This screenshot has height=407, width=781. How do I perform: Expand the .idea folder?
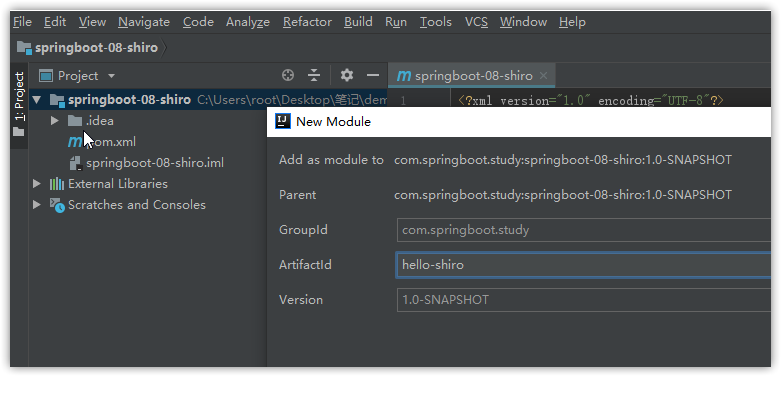tap(55, 121)
